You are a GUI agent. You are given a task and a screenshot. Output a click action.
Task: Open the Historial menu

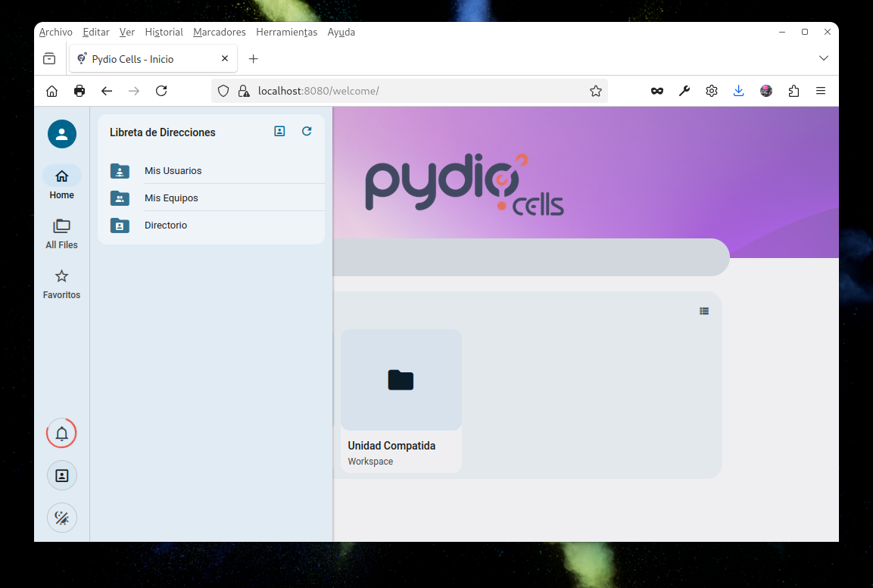click(164, 33)
